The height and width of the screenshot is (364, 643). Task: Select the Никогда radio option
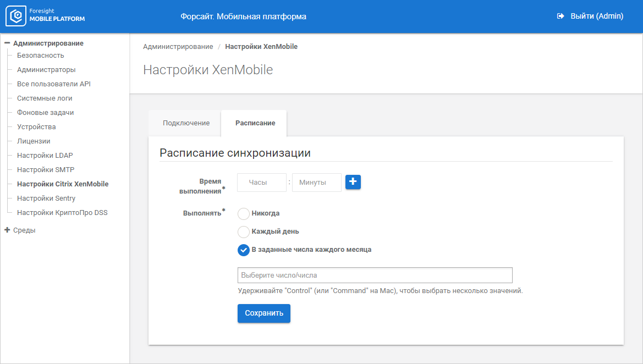point(244,213)
